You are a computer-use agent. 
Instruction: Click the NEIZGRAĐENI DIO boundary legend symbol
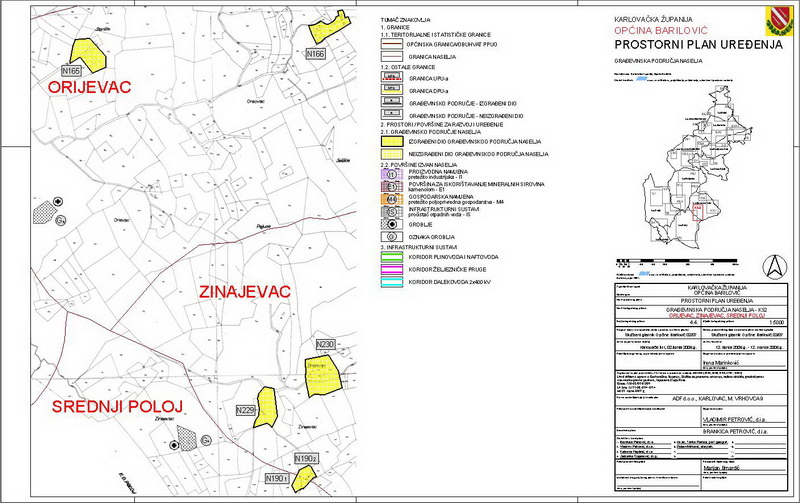tap(391, 115)
